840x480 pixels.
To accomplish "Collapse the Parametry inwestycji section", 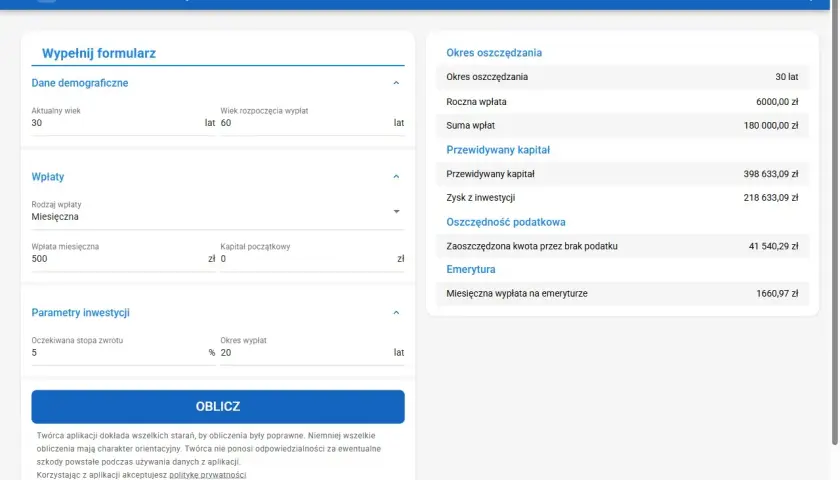I will point(396,313).
